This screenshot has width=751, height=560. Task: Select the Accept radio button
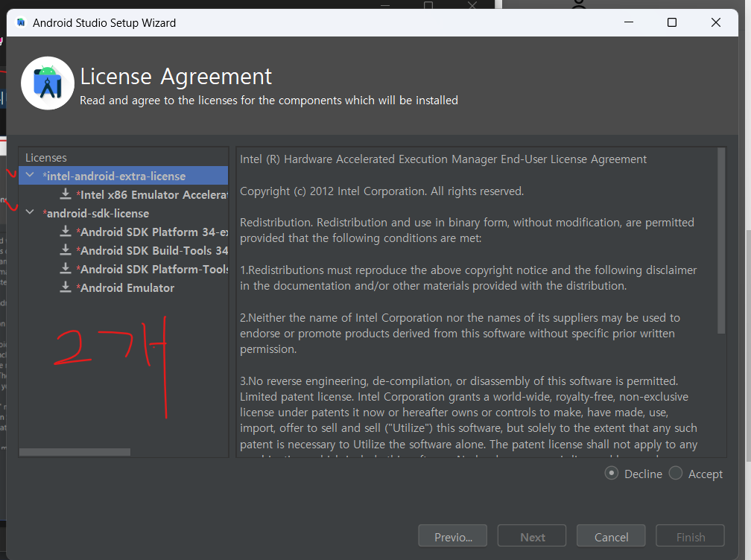675,474
